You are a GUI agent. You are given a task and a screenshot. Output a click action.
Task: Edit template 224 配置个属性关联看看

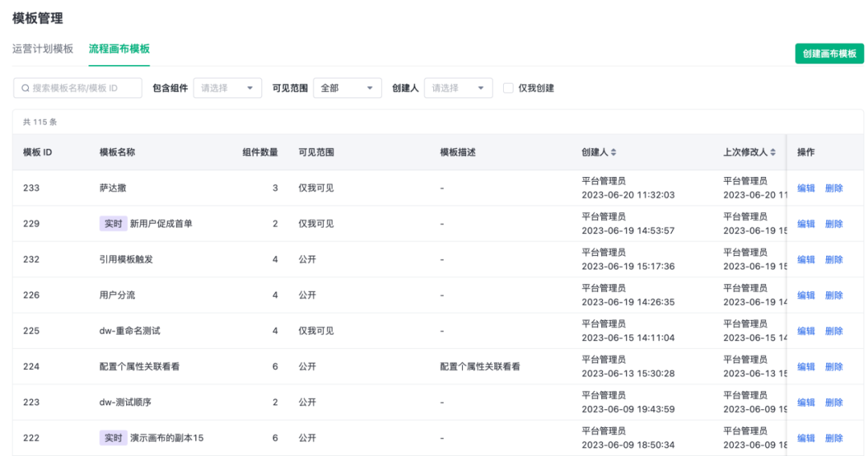[806, 367]
